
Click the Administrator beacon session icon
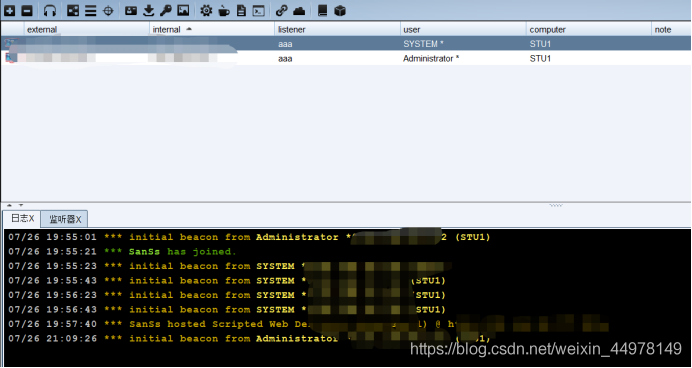11,58
